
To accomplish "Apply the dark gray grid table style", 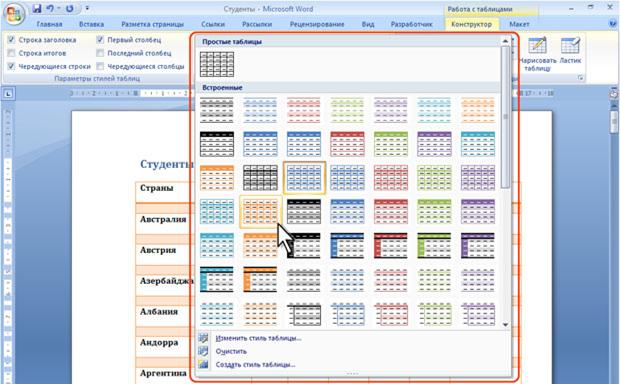I will [x=260, y=178].
